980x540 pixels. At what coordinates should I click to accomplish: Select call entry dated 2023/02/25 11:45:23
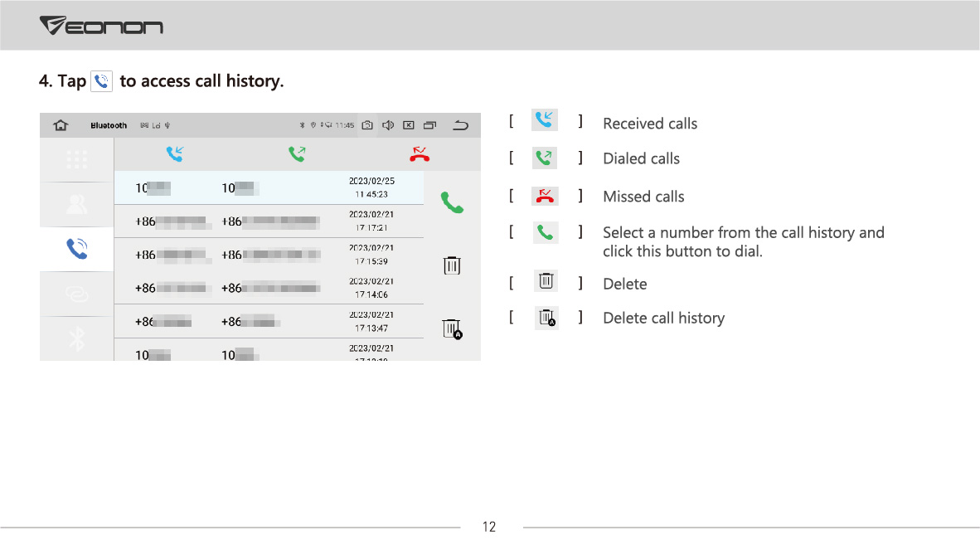pyautogui.click(x=269, y=187)
